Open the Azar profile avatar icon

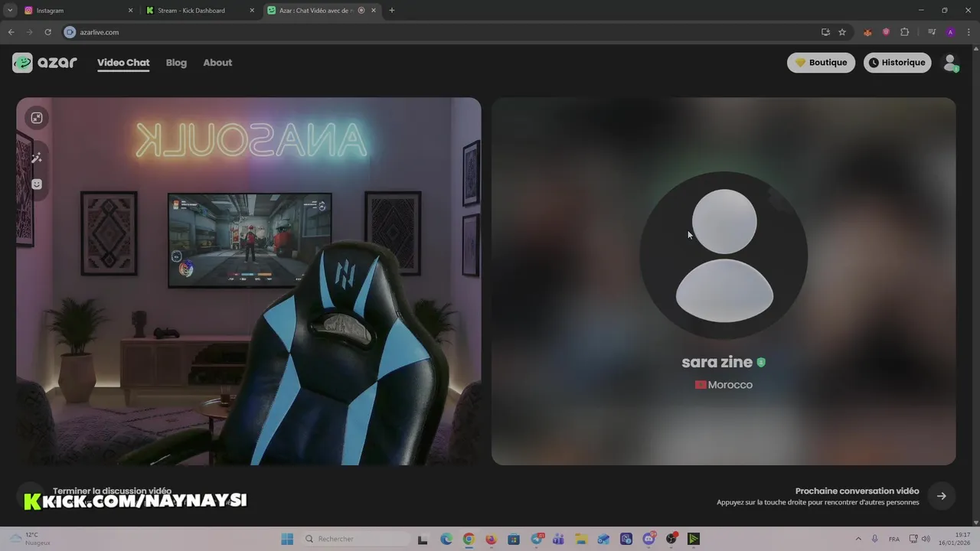(x=950, y=63)
